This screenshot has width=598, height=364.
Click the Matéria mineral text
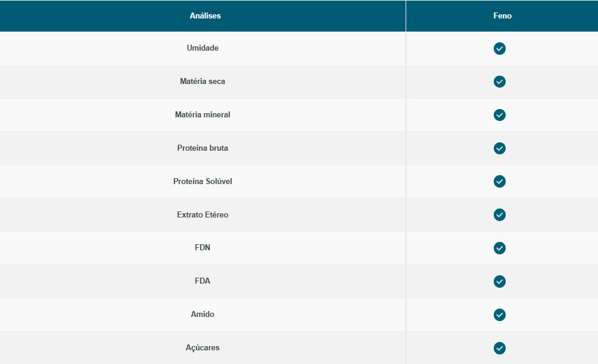(x=203, y=115)
